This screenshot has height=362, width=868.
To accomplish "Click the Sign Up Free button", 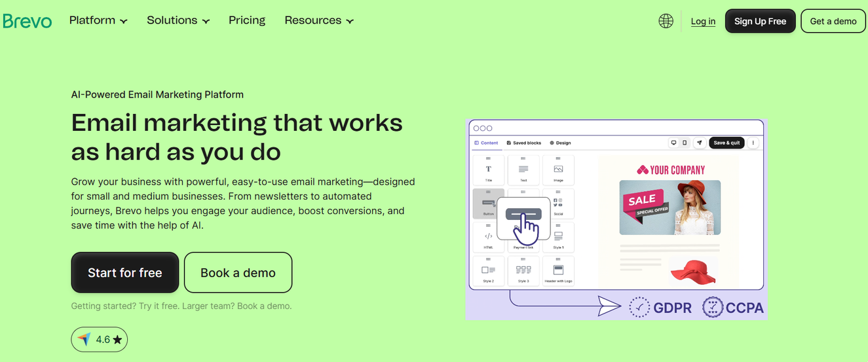I will (x=760, y=21).
